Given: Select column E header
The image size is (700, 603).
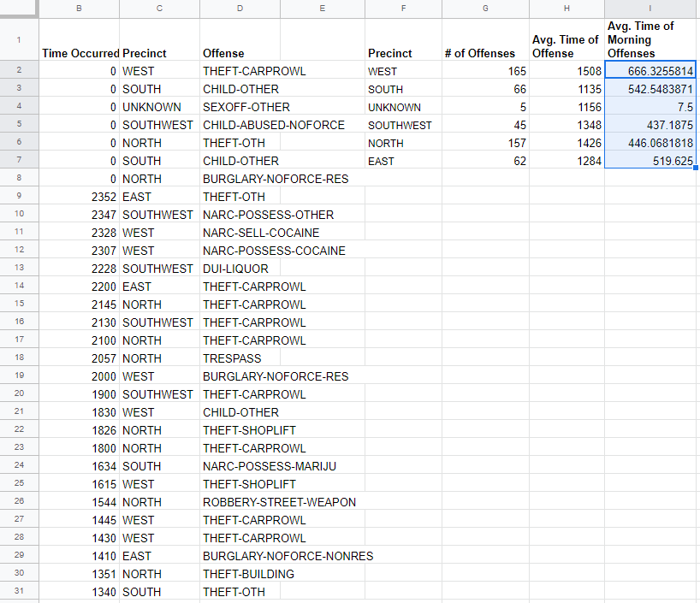Looking at the screenshot, I should (323, 9).
